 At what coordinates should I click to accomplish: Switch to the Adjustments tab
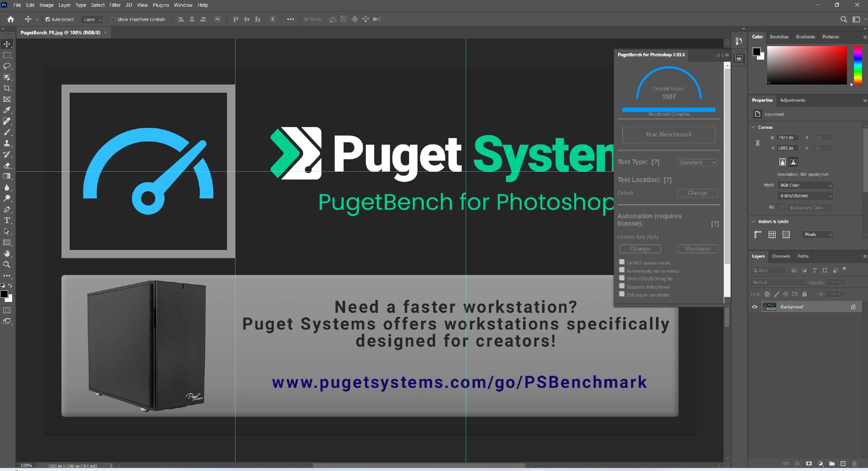pyautogui.click(x=793, y=100)
